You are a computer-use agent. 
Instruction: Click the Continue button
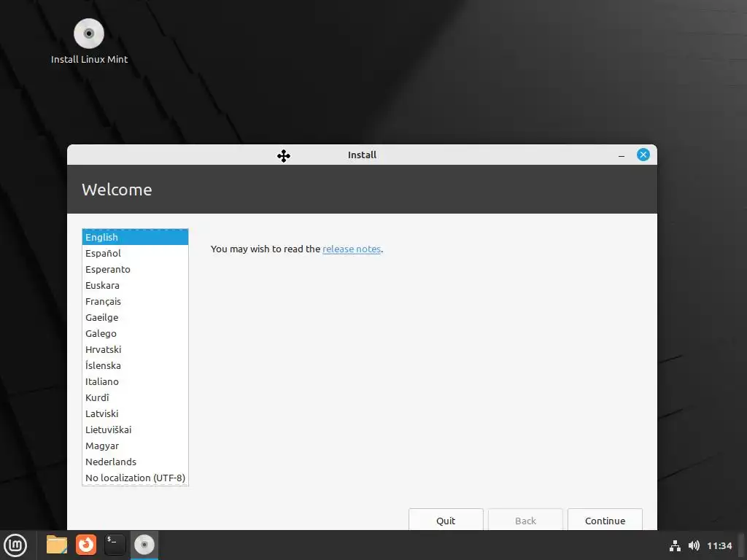pos(605,520)
